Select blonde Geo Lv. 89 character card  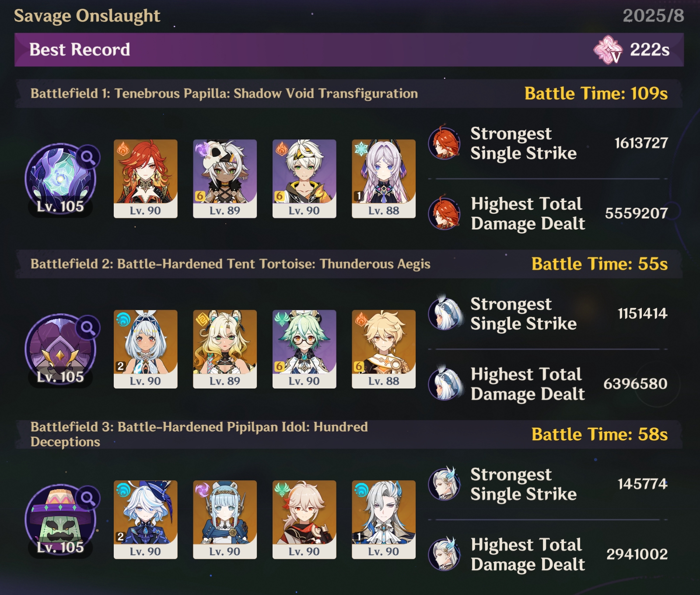(225, 349)
